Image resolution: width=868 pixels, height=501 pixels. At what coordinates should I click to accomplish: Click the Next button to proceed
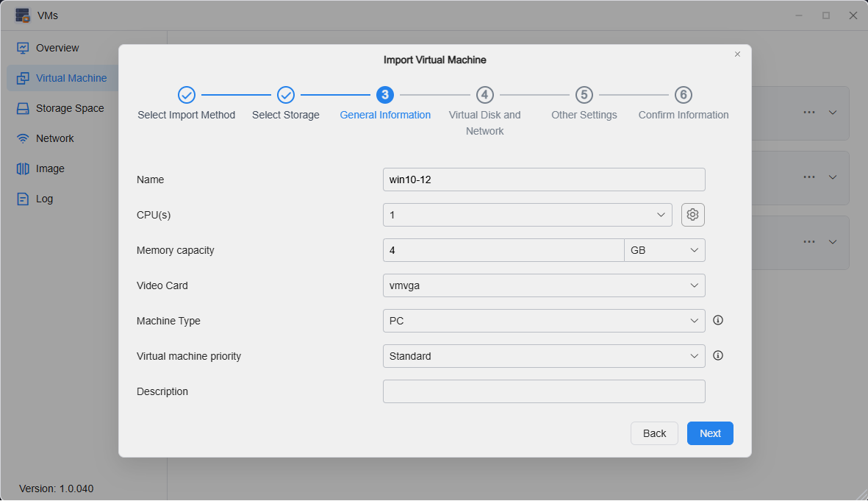[709, 433]
